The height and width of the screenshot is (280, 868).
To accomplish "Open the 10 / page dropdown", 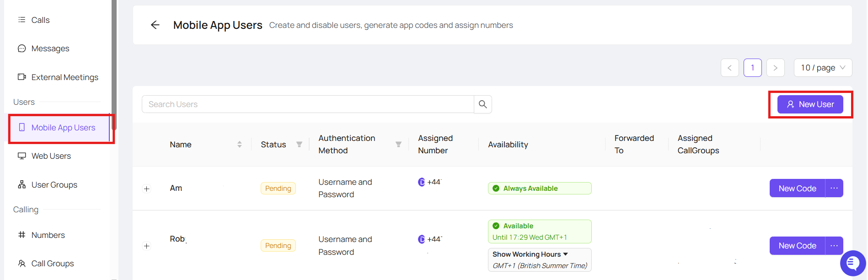I will coord(823,68).
